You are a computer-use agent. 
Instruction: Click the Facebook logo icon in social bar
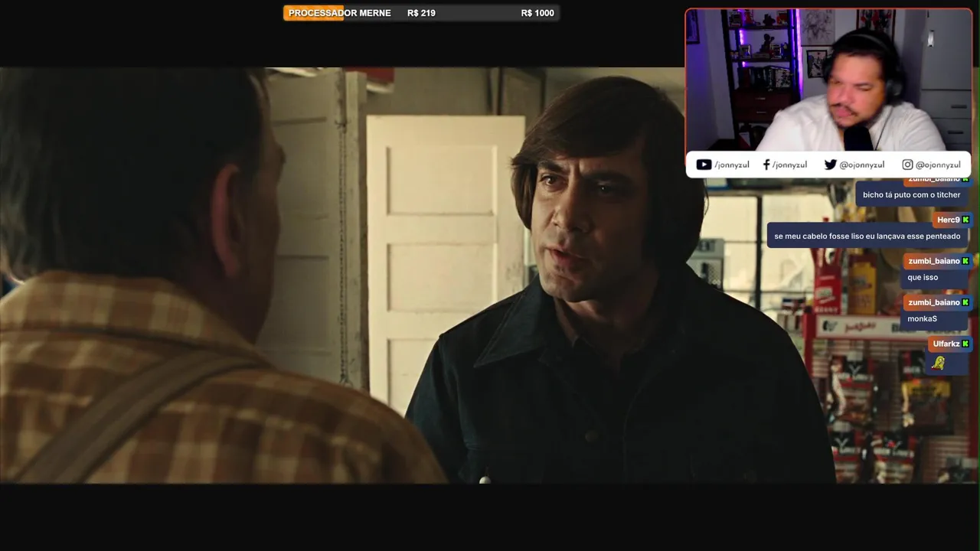[766, 165]
